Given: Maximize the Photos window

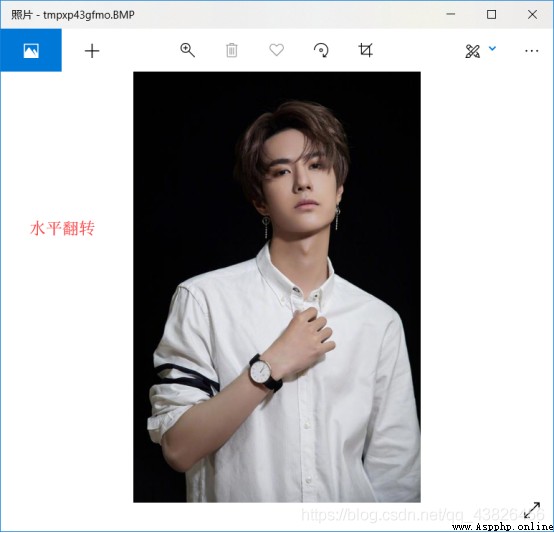Looking at the screenshot, I should [491, 14].
